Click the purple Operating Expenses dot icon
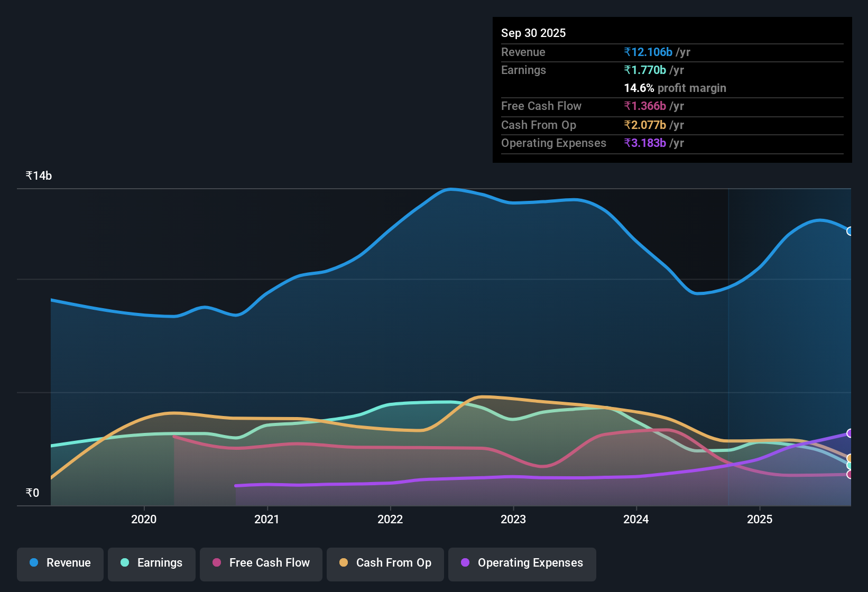 click(x=465, y=563)
